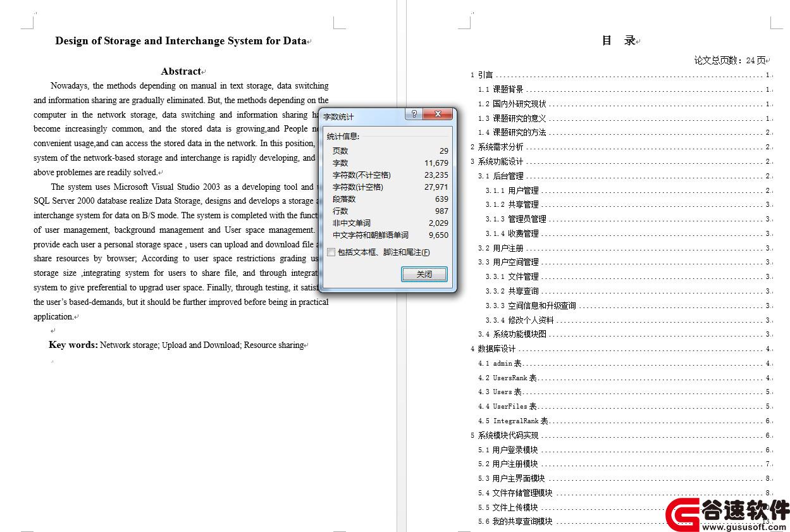
Task: Open TOC entry 3.3.2 共享查询
Action: click(628, 291)
